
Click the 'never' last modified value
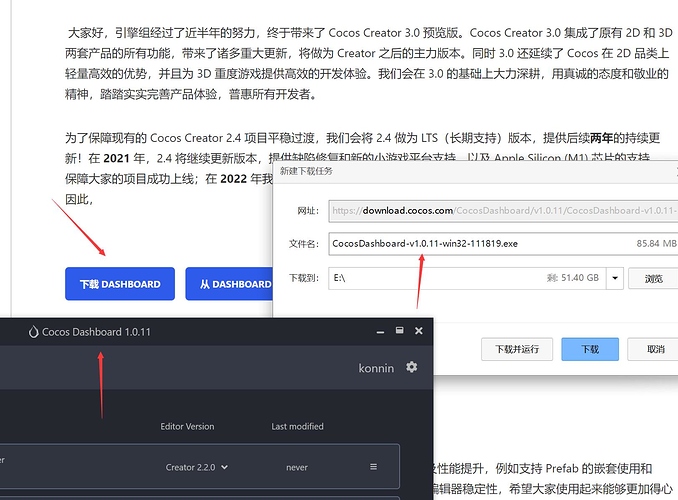pos(297,468)
